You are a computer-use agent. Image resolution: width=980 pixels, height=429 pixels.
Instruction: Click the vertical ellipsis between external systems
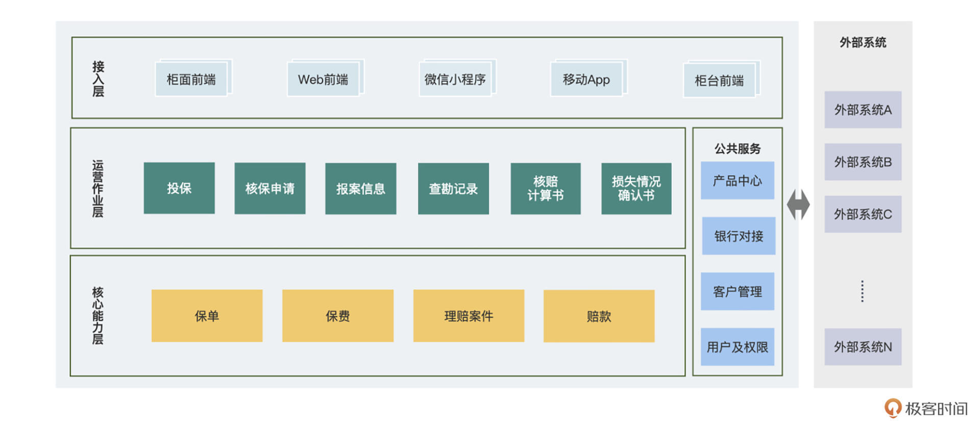click(863, 291)
